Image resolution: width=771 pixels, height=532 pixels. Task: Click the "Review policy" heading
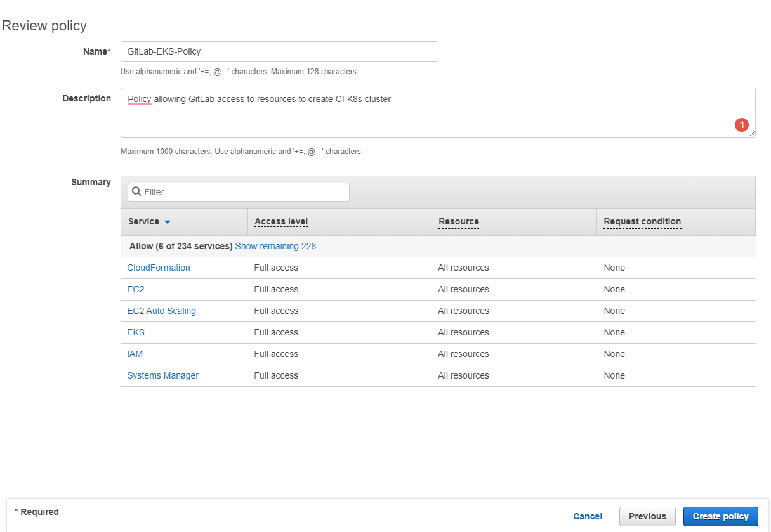tap(44, 25)
